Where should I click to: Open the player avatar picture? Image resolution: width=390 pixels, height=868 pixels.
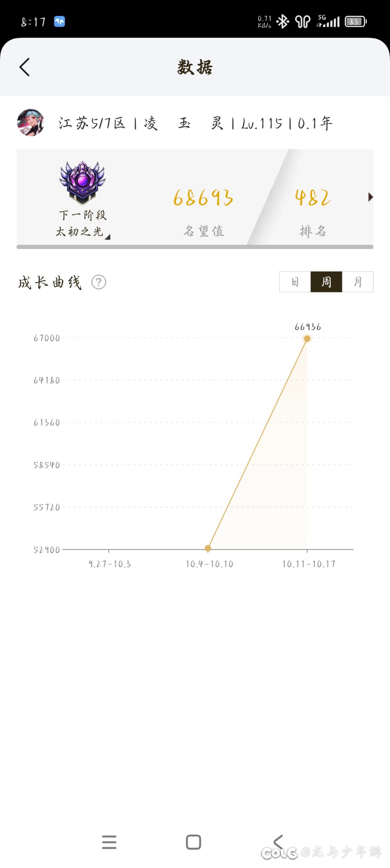point(31,123)
